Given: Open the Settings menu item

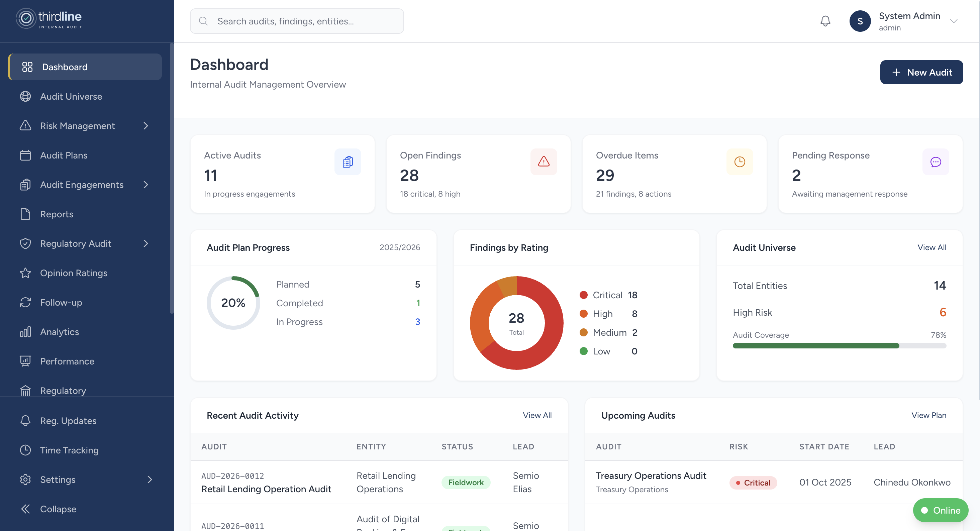Looking at the screenshot, I should click(x=58, y=479).
